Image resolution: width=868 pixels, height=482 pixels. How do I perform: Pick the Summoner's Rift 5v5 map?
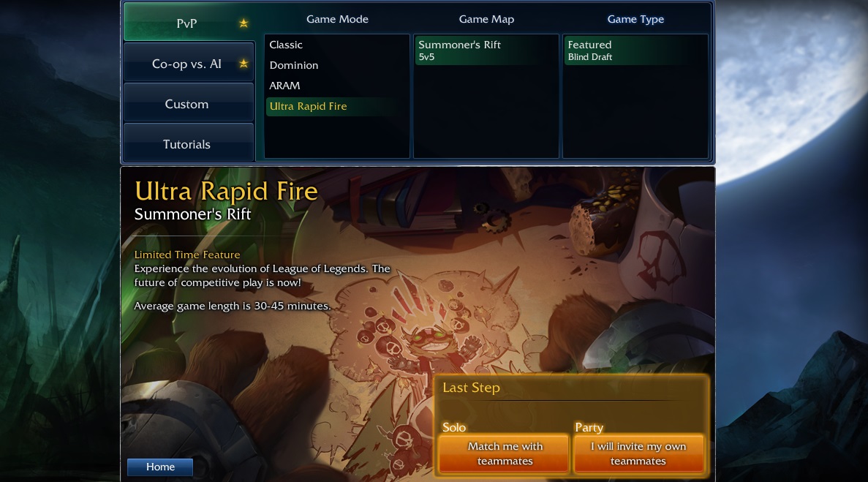[486, 50]
